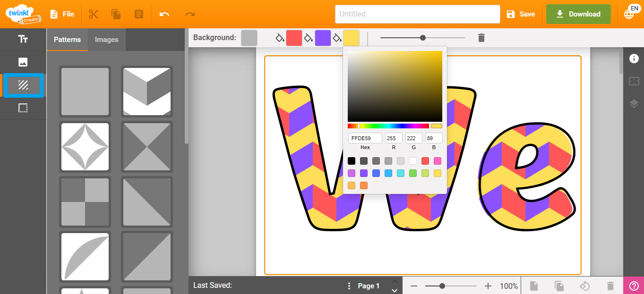Delete the page with the bottom trash icon
Viewport: 644px width, 294px height.
610,286
